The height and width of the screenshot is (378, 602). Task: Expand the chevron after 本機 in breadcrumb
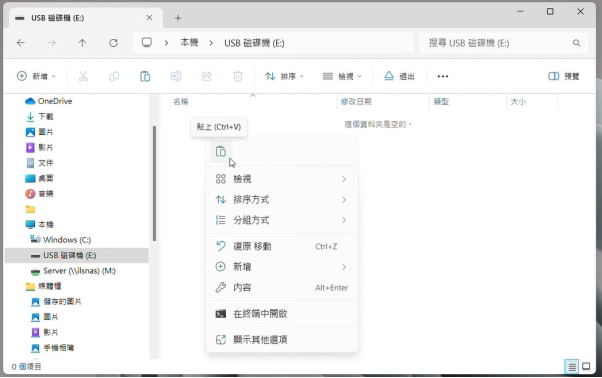(x=211, y=43)
